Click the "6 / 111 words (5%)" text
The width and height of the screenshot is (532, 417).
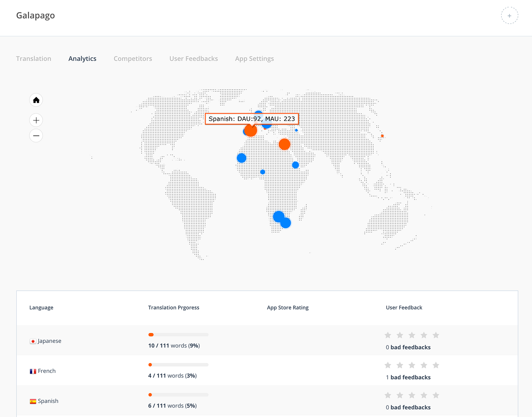coord(173,406)
